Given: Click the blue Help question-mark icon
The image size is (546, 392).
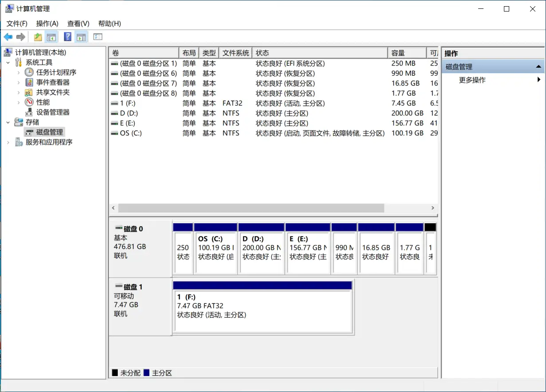Looking at the screenshot, I should pyautogui.click(x=68, y=37).
